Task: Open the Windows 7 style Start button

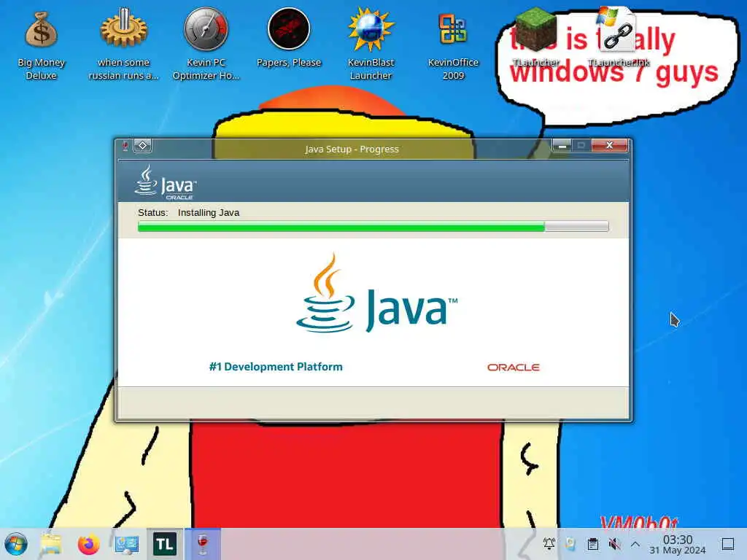Action: (x=16, y=544)
